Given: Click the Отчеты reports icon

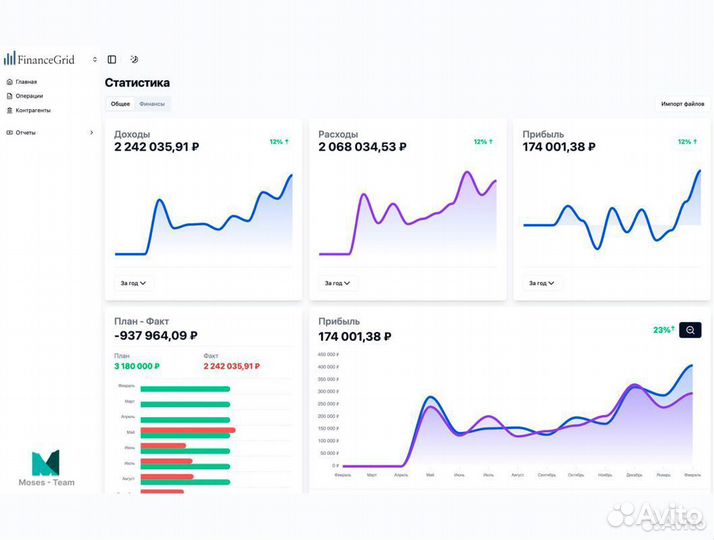Looking at the screenshot, I should (x=10, y=132).
